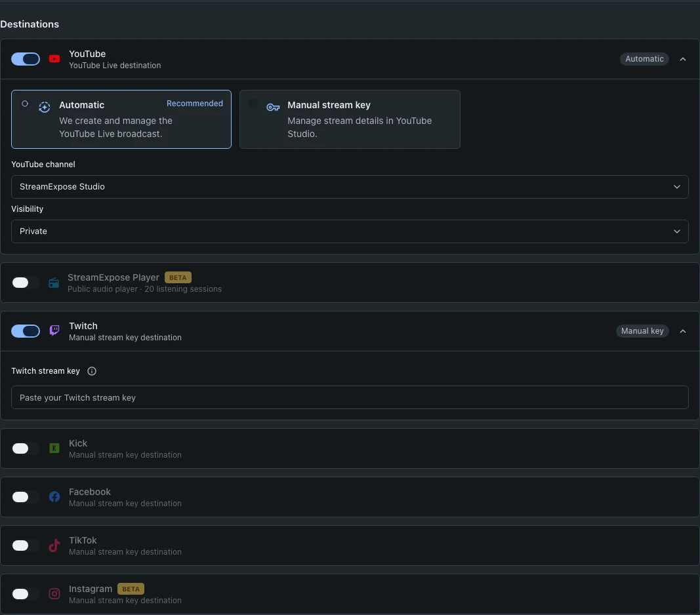Click the StreamExpose Player radio icon
This screenshot has width=700, height=615.
tap(54, 283)
